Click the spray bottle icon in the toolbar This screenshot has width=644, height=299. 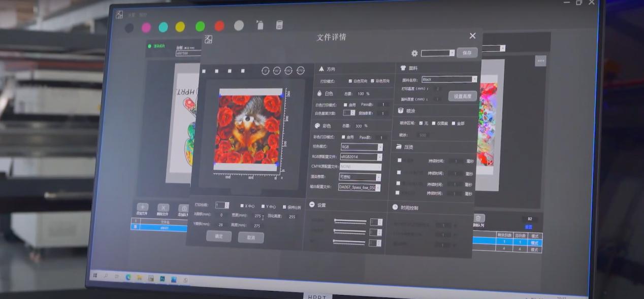(x=260, y=25)
